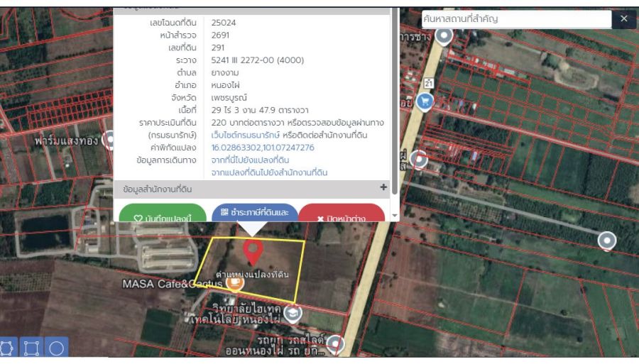Open the MASA Cafe&Cactus map marker

tap(234, 282)
